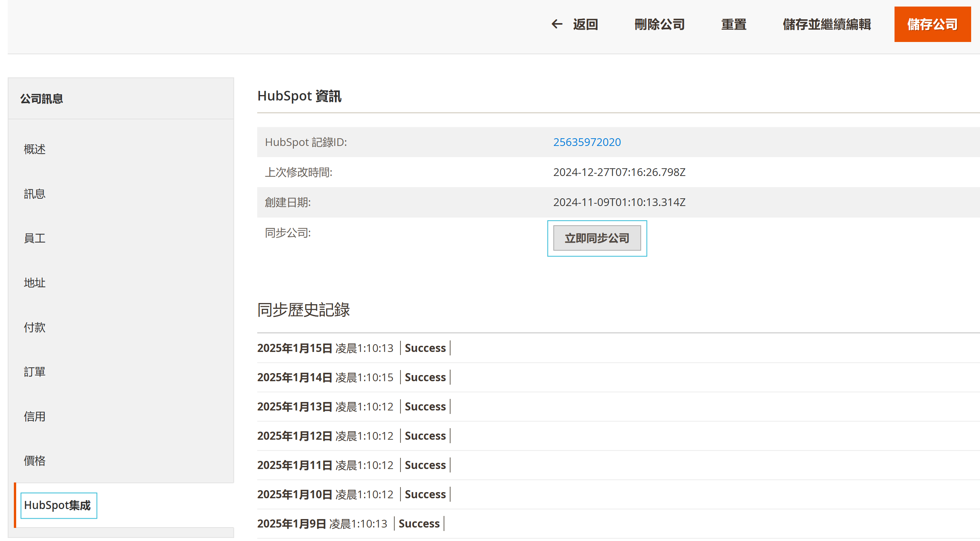
Task: Click the 公司訊息 sidebar header
Action: point(42,99)
